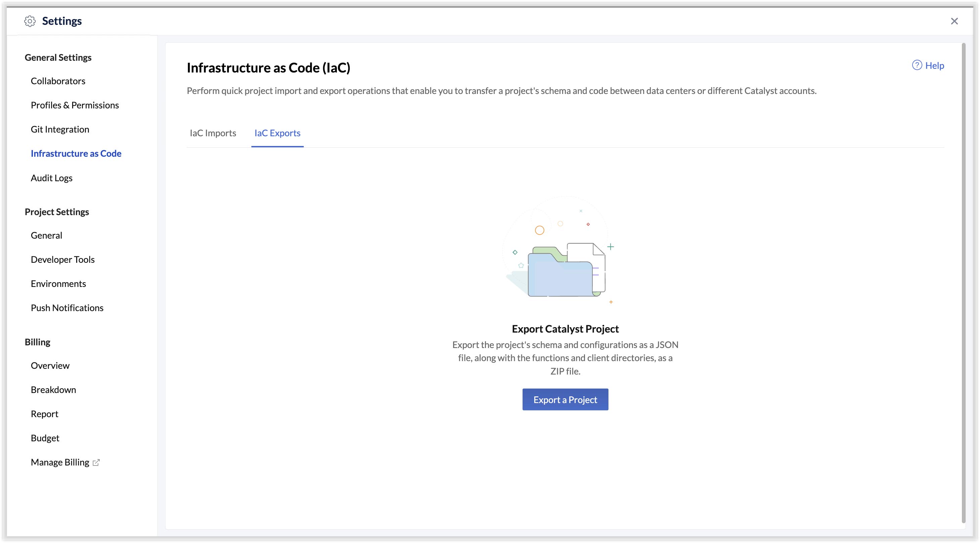Click the close button icon

954,21
